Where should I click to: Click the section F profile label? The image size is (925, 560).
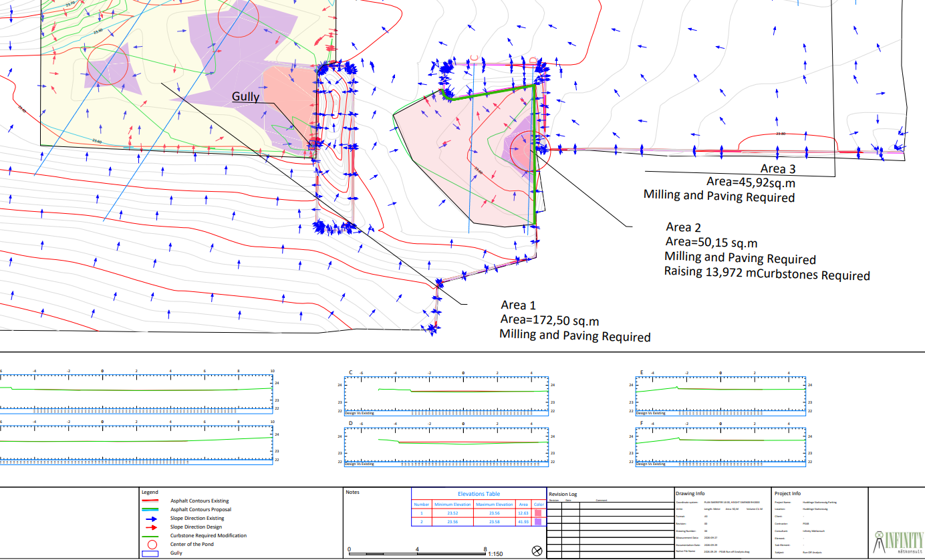coord(642,424)
